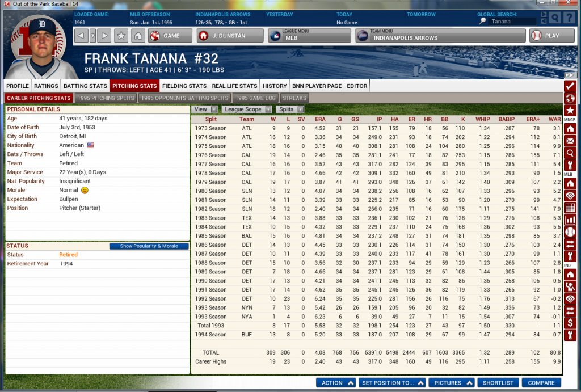Open the global search magnifier icon

555,18
